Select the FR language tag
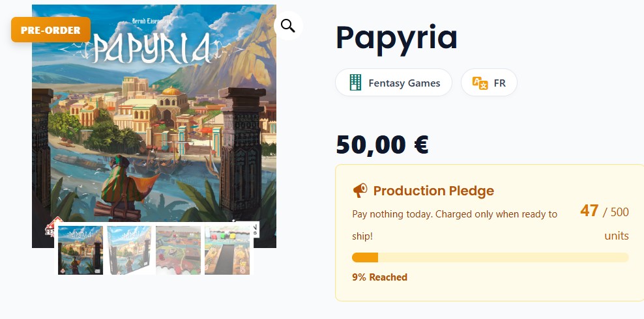644x319 pixels. (x=489, y=83)
